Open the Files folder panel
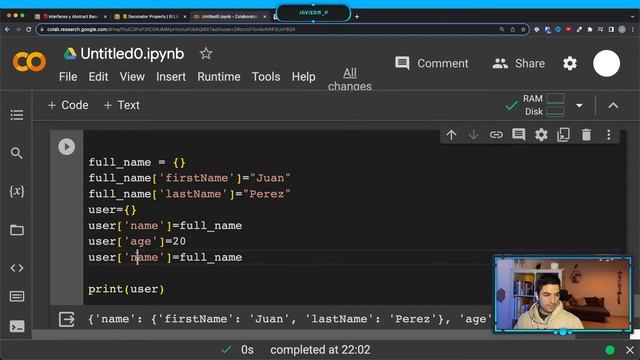 point(17,230)
